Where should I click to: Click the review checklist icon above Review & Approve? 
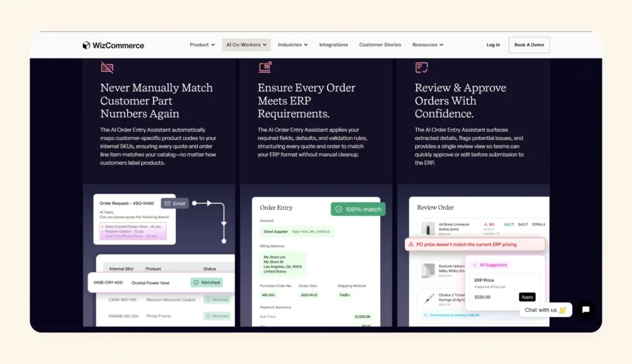[x=422, y=67]
